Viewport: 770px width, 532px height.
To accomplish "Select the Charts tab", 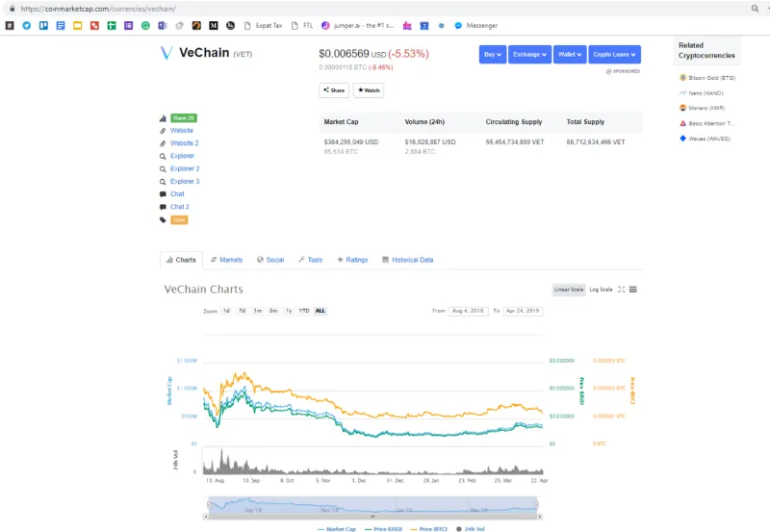I will click(x=181, y=260).
